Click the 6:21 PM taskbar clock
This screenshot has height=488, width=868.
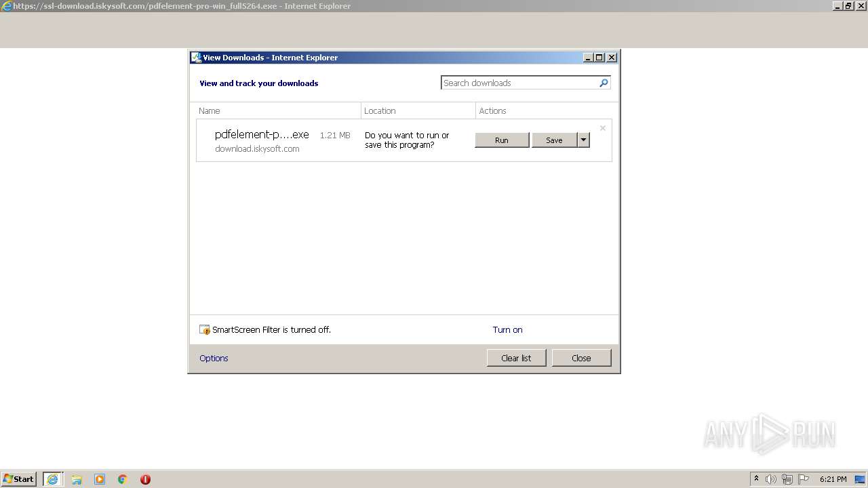coord(833,479)
